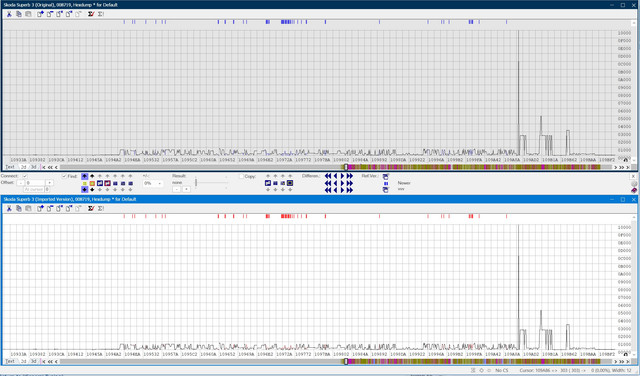
Task: Click Copy icon in Imported Version window toolbar
Action: pos(19,208)
